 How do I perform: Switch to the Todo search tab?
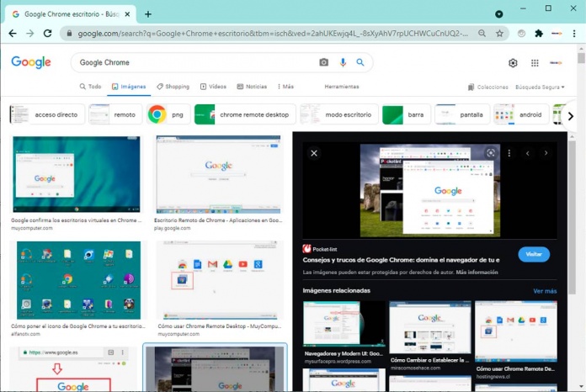90,87
